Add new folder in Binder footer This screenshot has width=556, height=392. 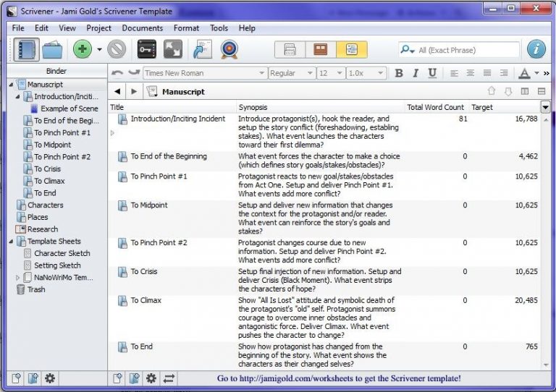point(33,378)
